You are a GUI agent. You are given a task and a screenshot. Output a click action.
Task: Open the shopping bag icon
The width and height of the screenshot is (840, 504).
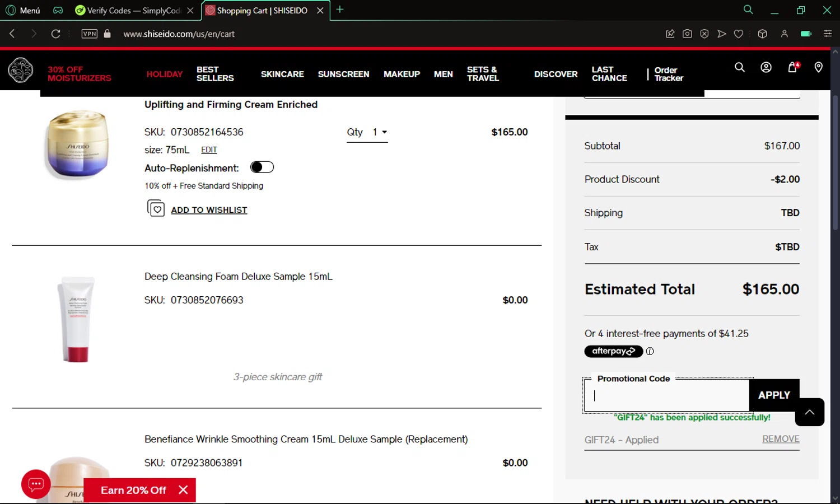(793, 67)
